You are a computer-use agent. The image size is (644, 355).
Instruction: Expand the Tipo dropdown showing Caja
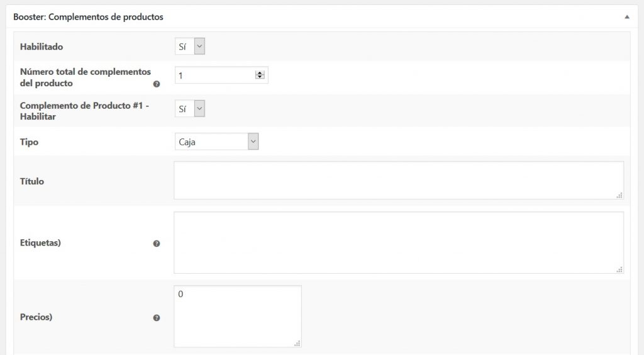click(216, 142)
